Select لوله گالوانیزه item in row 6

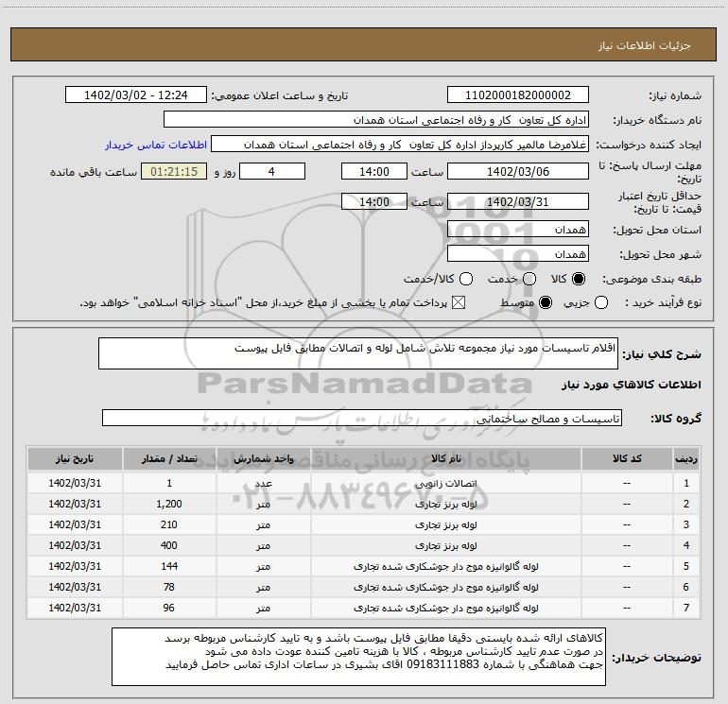coord(445,587)
